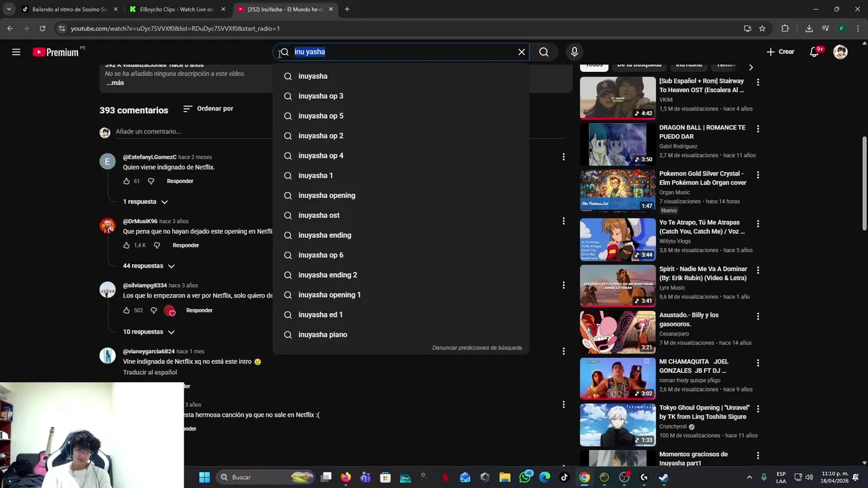Dislike the comment by @silviampg8334

[x=153, y=310]
